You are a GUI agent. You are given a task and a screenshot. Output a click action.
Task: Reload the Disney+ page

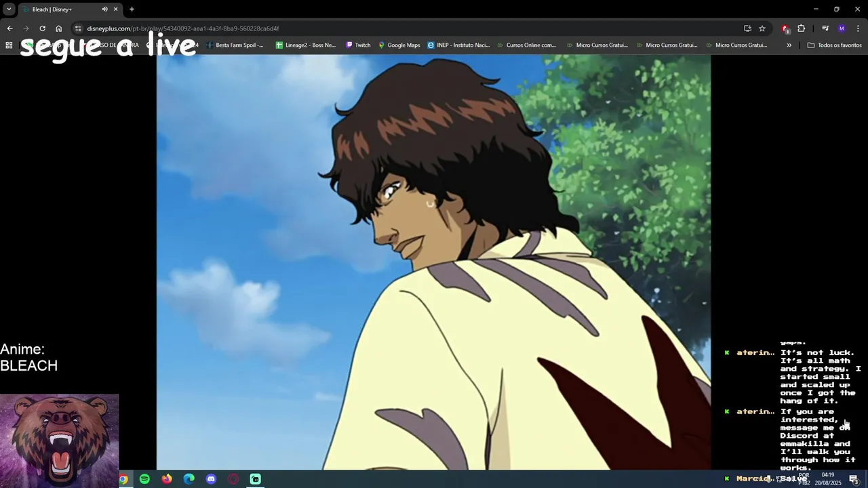pos(42,28)
